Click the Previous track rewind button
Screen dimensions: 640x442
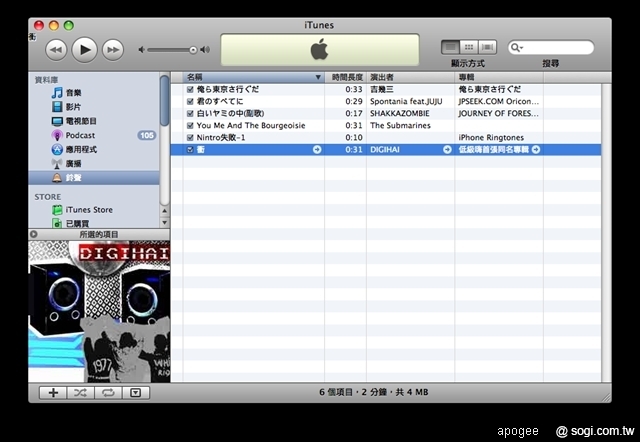(56, 50)
